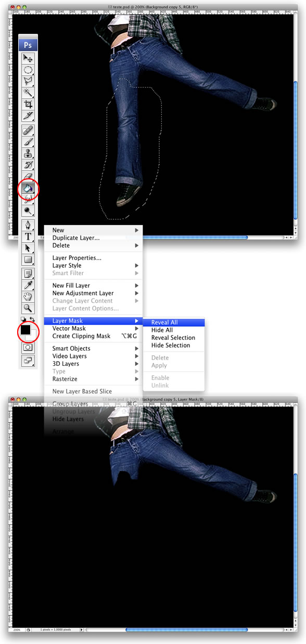This screenshot has width=306, height=644.
Task: Select the Path Selection arrow tool
Action: (28, 248)
